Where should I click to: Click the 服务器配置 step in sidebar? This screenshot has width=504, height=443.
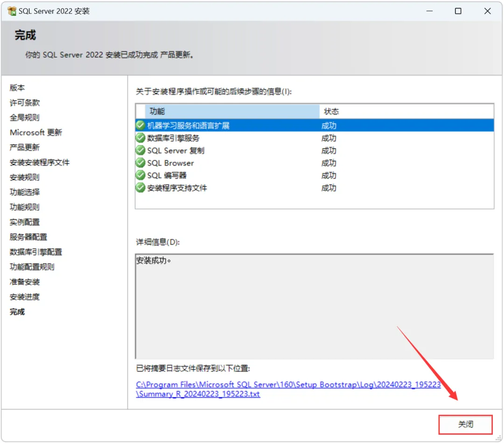pyautogui.click(x=28, y=237)
